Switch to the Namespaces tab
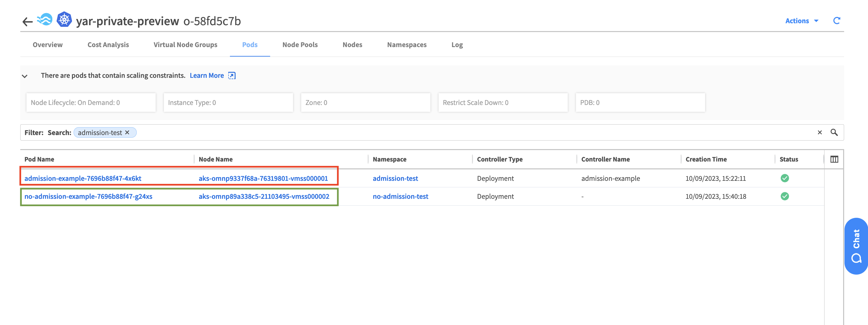This screenshot has width=868, height=325. (407, 44)
